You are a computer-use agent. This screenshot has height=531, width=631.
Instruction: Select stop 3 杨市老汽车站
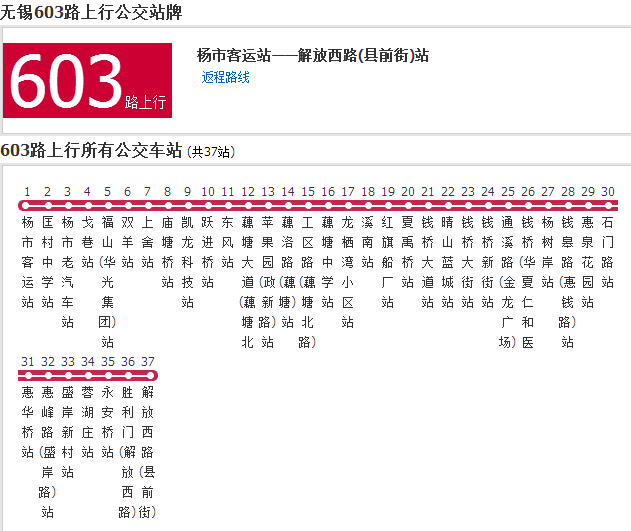click(x=68, y=272)
